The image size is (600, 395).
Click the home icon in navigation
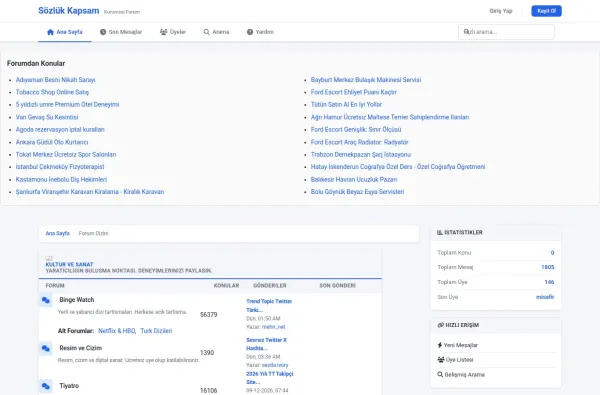click(x=50, y=32)
